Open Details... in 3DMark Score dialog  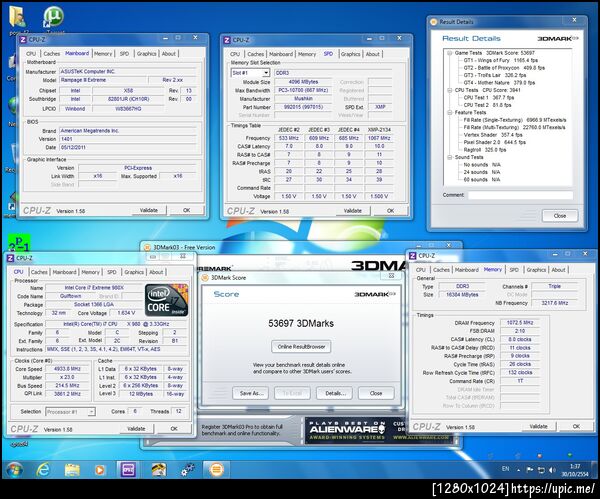[335, 393]
